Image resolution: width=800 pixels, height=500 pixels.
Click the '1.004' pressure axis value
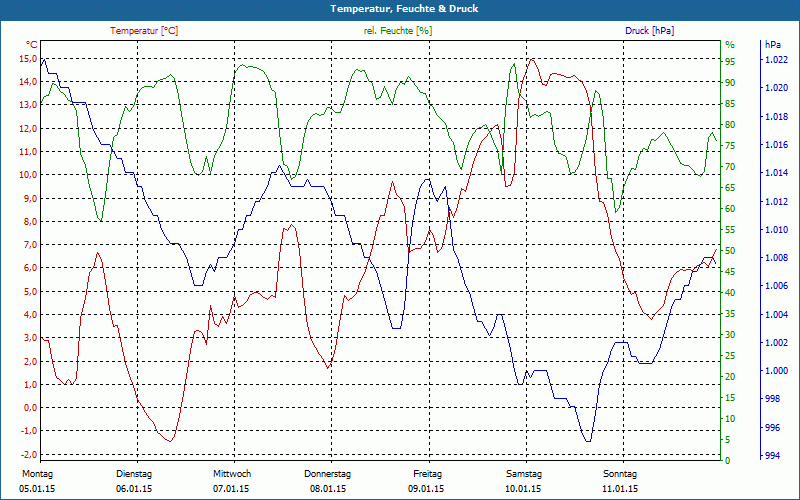[x=777, y=314]
